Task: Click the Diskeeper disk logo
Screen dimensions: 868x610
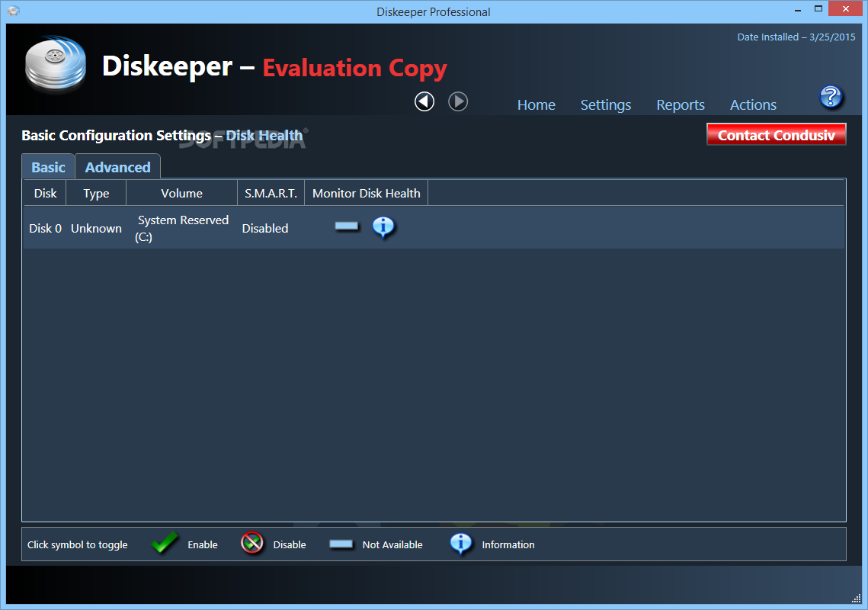Action: [x=56, y=64]
